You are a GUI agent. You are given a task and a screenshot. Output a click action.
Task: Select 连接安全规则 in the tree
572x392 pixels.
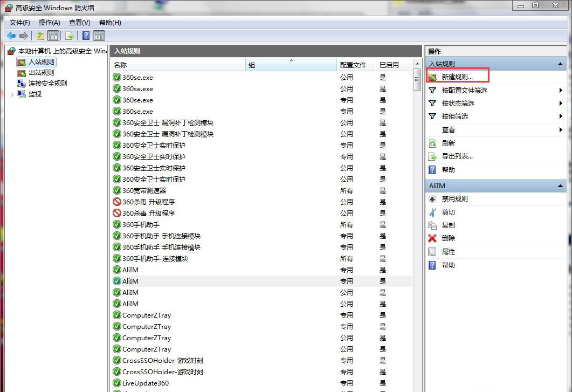click(x=48, y=83)
